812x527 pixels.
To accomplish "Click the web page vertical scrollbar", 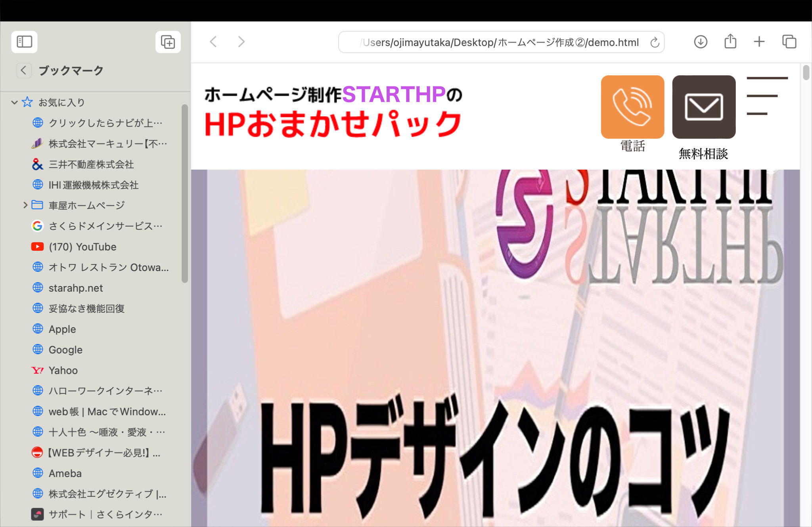I will click(806, 73).
